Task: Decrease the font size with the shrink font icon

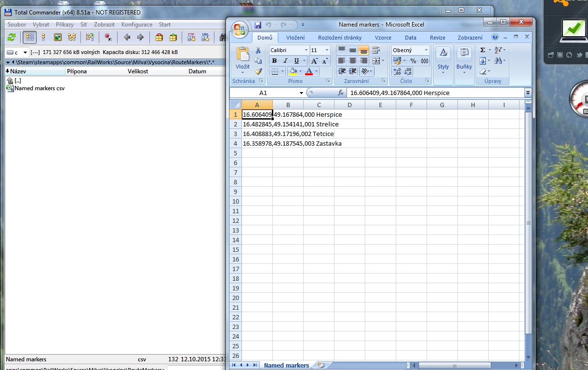Action: click(x=325, y=61)
